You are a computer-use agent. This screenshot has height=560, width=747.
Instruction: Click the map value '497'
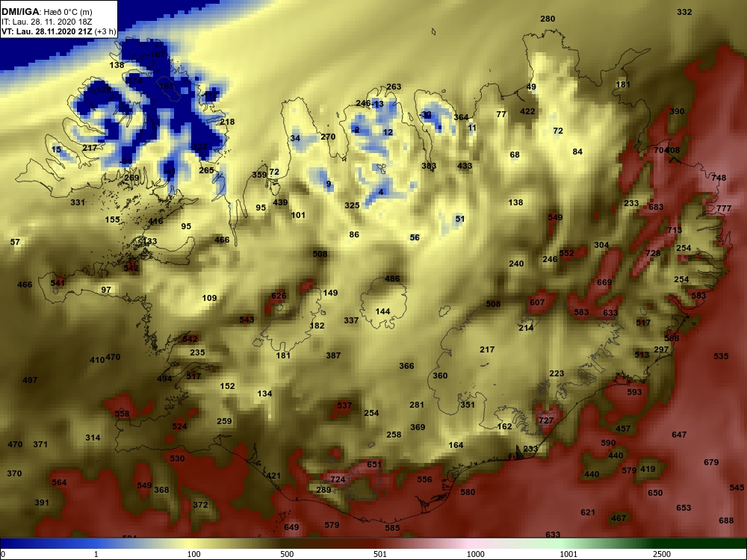[x=30, y=380]
